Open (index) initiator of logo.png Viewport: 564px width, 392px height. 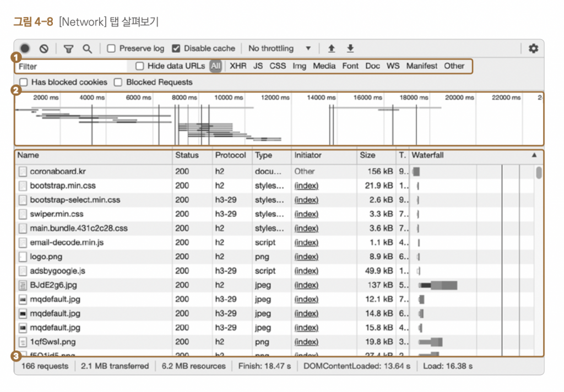point(306,257)
